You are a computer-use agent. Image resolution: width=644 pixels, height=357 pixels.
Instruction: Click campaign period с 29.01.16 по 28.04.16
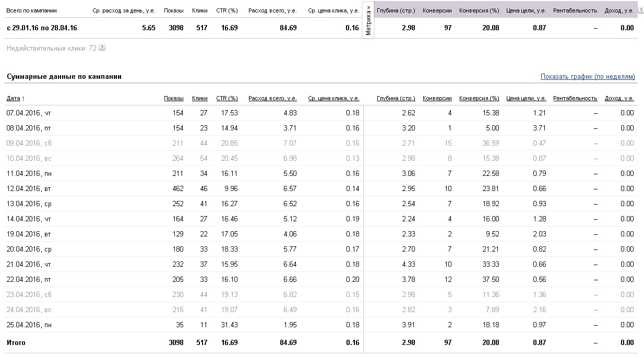(x=41, y=28)
